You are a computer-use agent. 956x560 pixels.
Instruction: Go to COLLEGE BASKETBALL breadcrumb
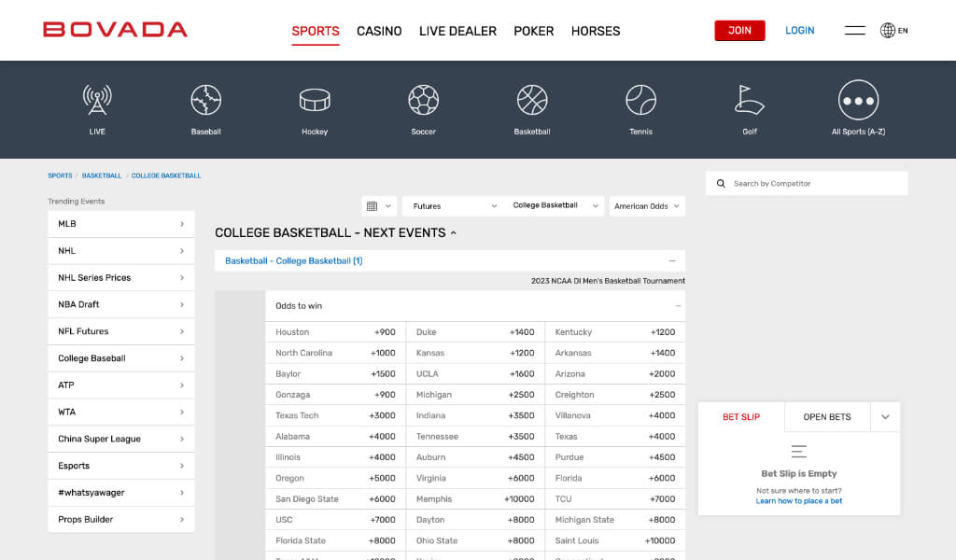pos(166,175)
